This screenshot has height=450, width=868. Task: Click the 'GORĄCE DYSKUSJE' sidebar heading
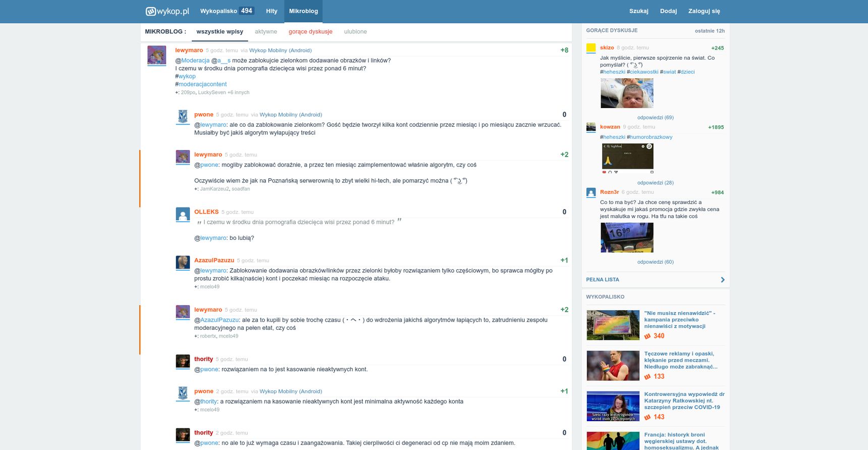point(612,30)
